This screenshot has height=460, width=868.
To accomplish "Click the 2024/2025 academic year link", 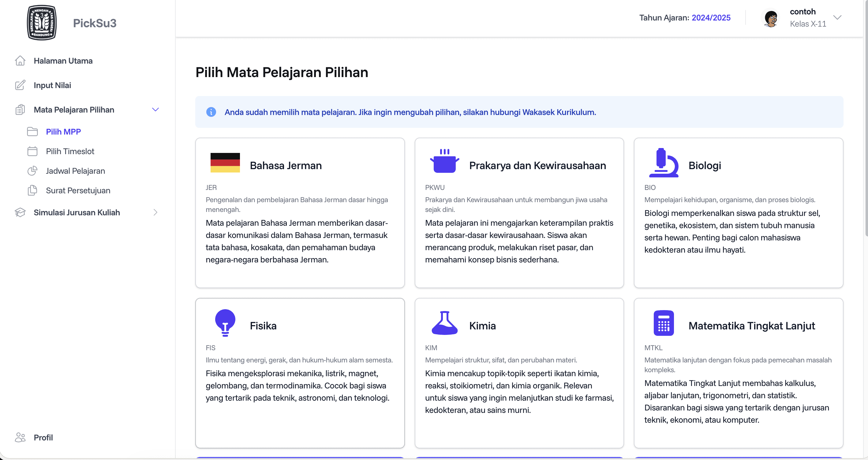I will pos(711,17).
